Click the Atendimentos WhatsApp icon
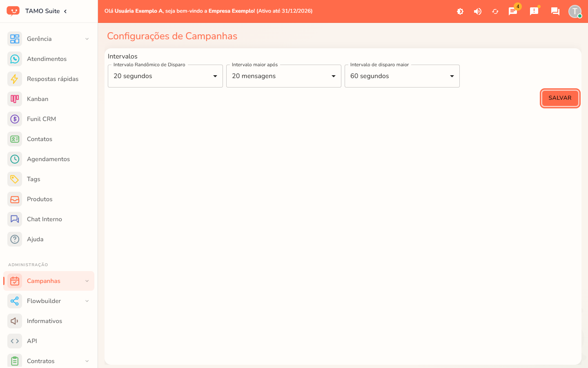The width and height of the screenshot is (588, 368). pos(15,59)
